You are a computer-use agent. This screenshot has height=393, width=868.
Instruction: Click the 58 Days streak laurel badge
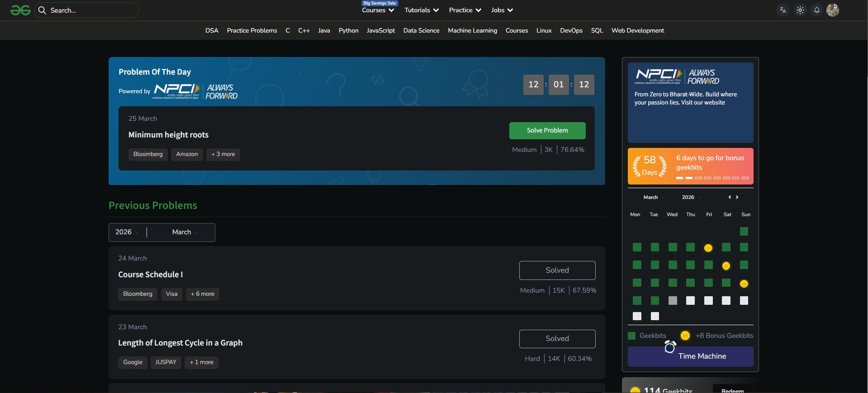pyautogui.click(x=650, y=166)
